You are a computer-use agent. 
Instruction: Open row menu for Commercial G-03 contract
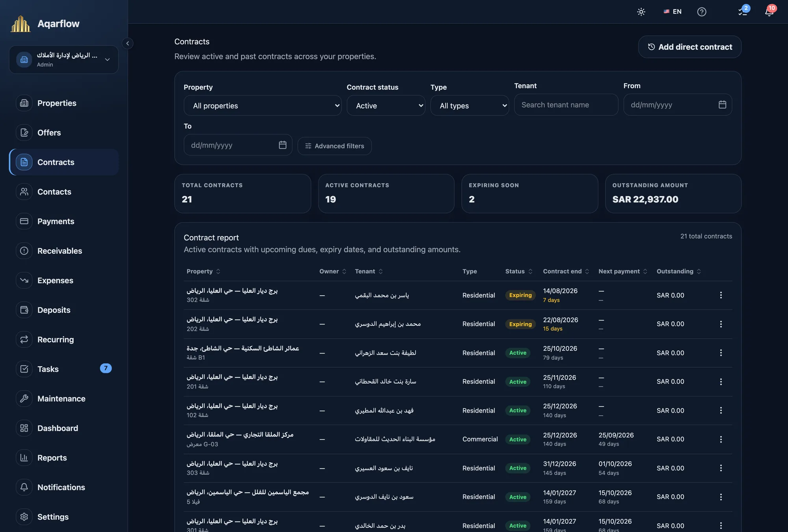coord(721,439)
